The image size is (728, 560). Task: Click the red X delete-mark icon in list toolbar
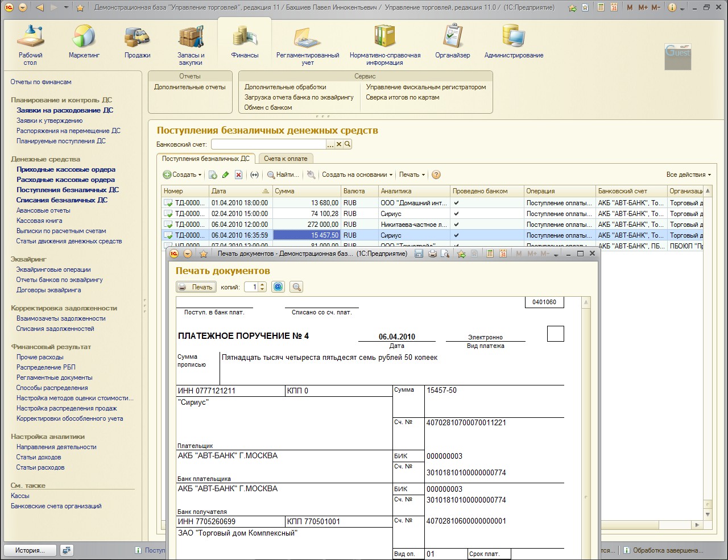[239, 175]
